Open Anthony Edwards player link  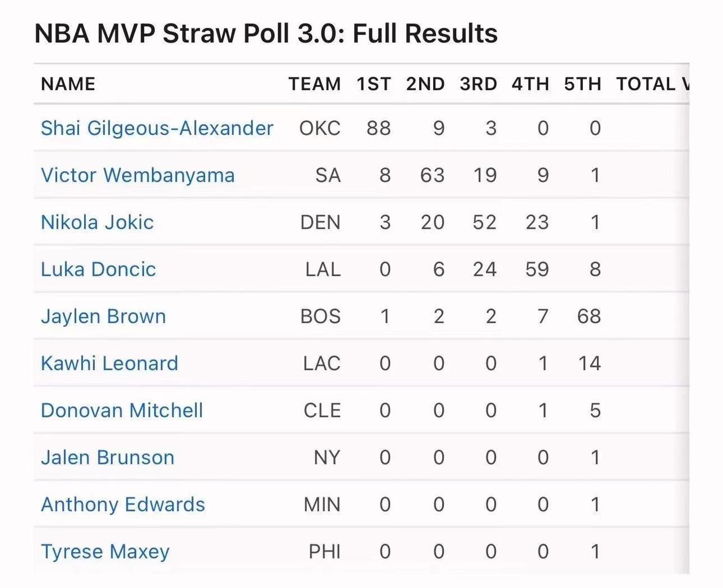pyautogui.click(x=123, y=504)
